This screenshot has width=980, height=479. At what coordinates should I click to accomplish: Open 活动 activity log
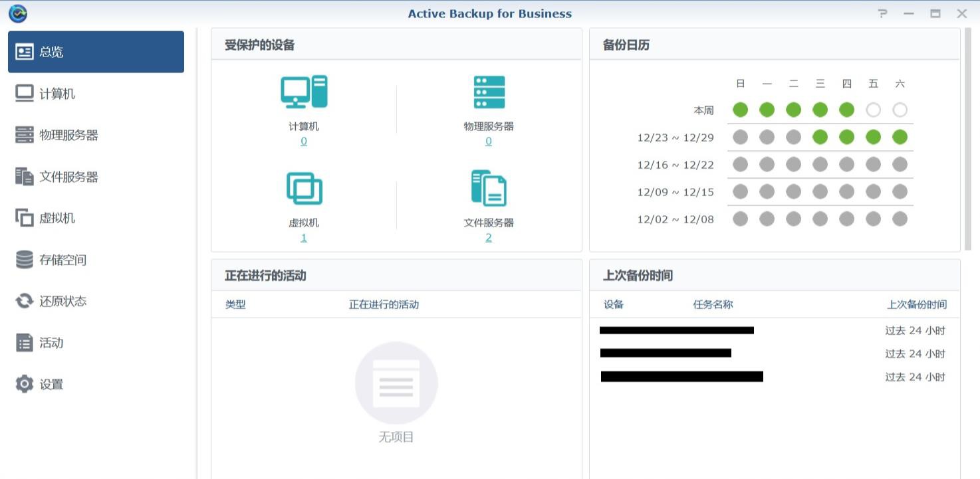pyautogui.click(x=96, y=343)
